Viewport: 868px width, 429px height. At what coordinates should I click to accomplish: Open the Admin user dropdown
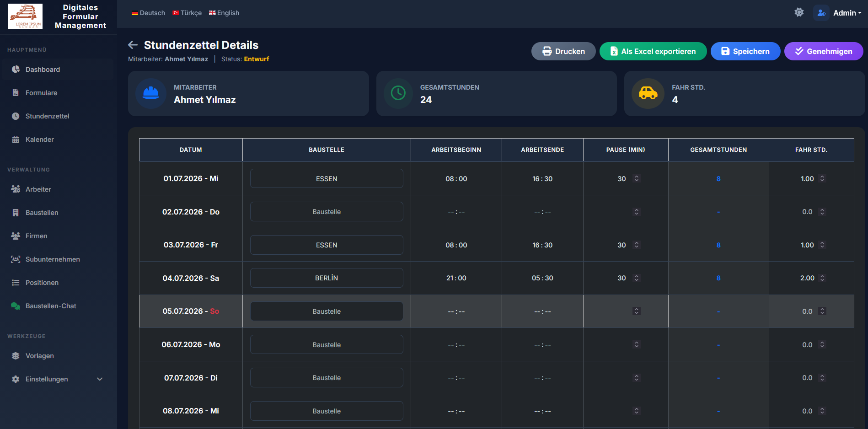click(x=847, y=13)
